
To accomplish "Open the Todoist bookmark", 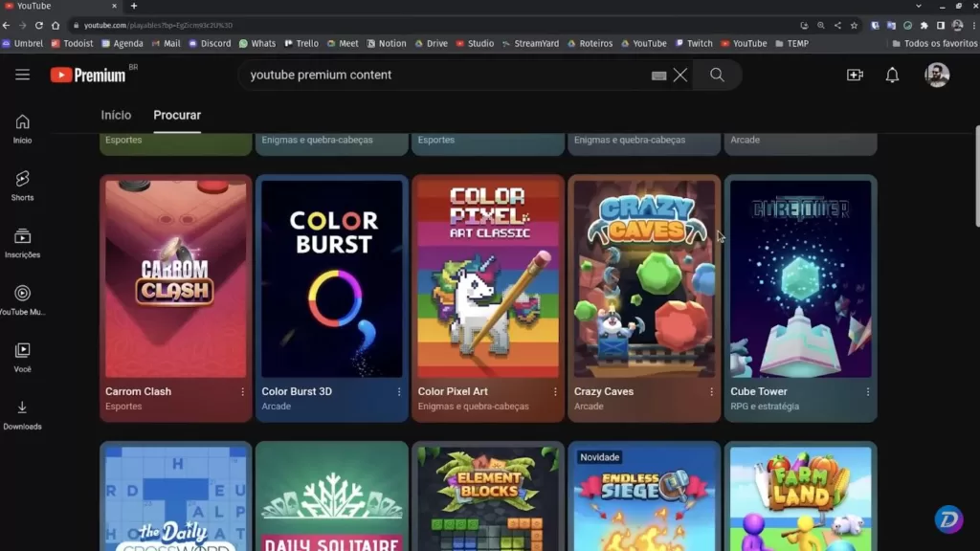I will tap(72, 44).
